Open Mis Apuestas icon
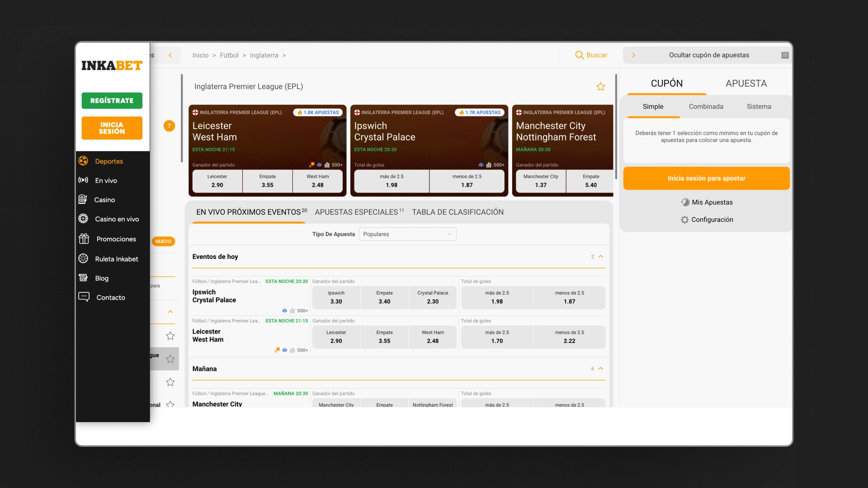868x488 pixels. (685, 202)
